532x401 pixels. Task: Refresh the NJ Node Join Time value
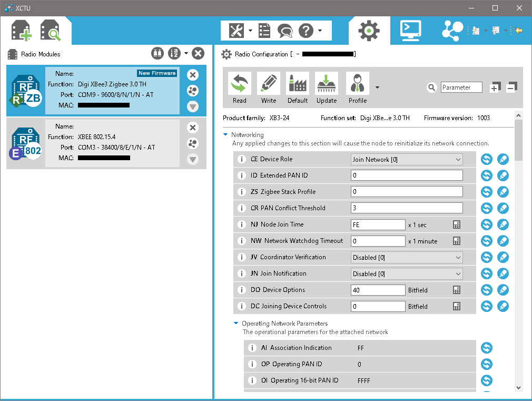coord(487,224)
